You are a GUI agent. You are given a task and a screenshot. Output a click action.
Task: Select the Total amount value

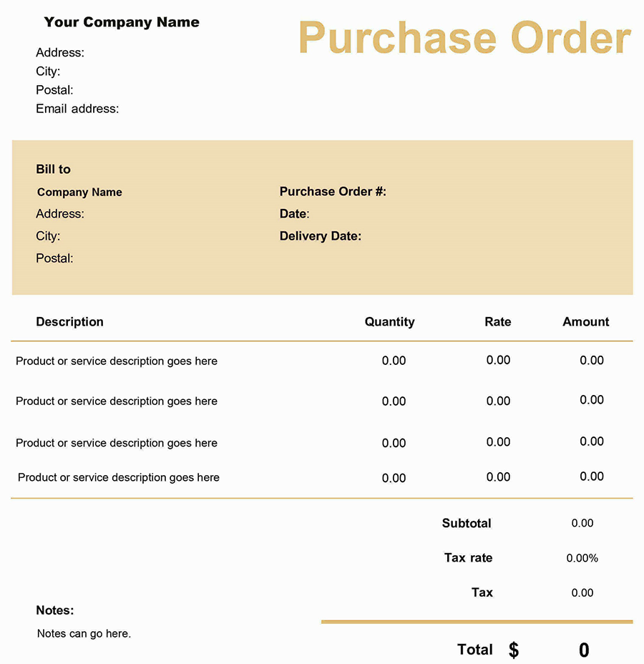click(584, 650)
